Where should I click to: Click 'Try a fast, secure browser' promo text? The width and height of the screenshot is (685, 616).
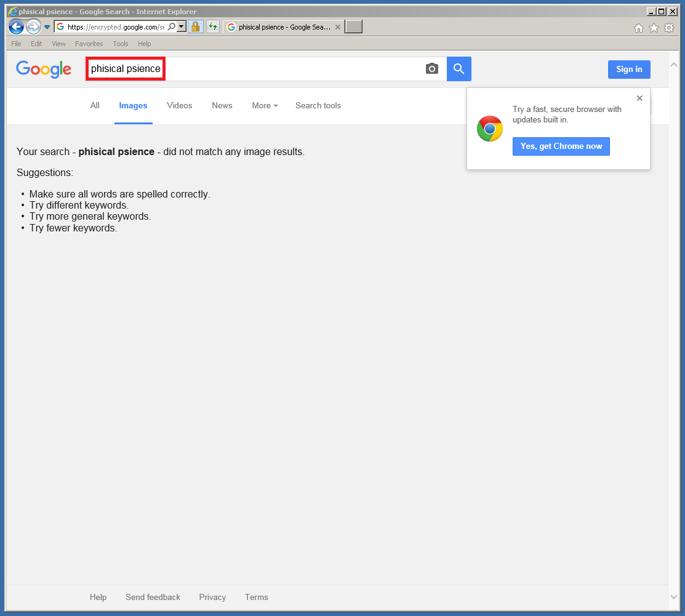567,114
